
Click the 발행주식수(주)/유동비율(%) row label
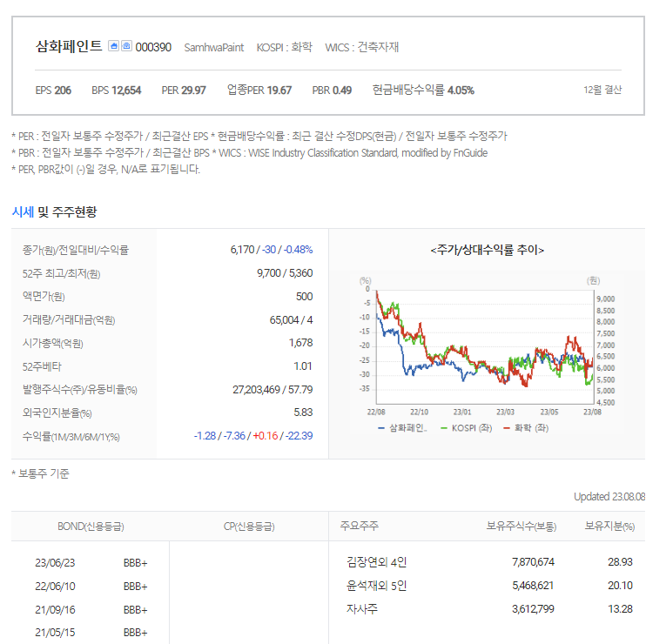[79, 390]
